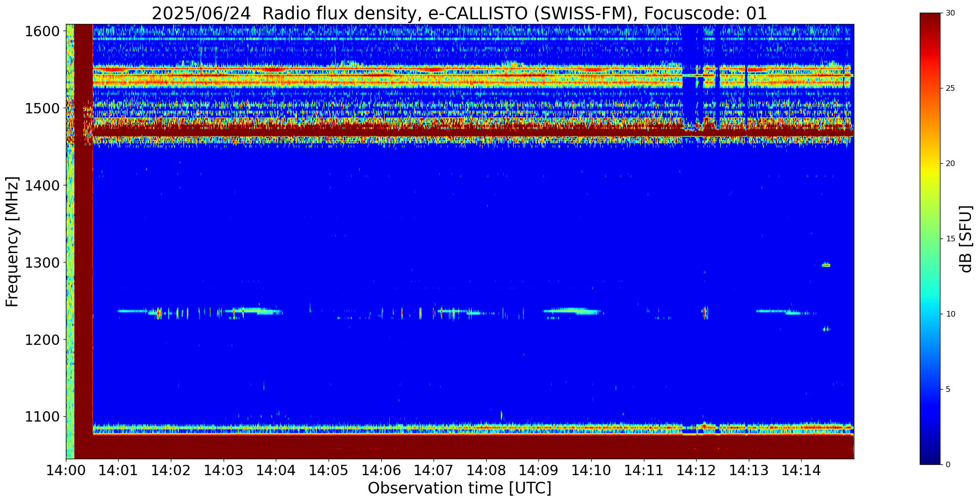
Task: Click the 14:10 time tick label
Action: click(x=591, y=470)
